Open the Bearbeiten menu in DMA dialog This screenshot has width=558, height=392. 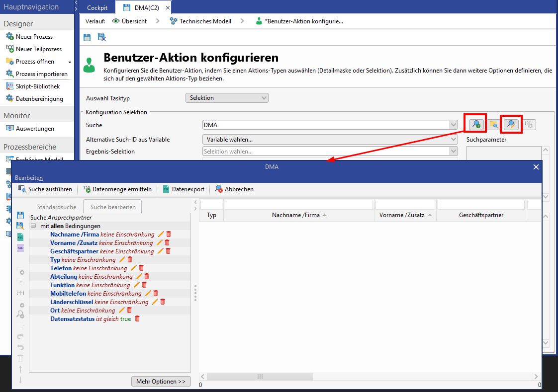click(x=29, y=177)
